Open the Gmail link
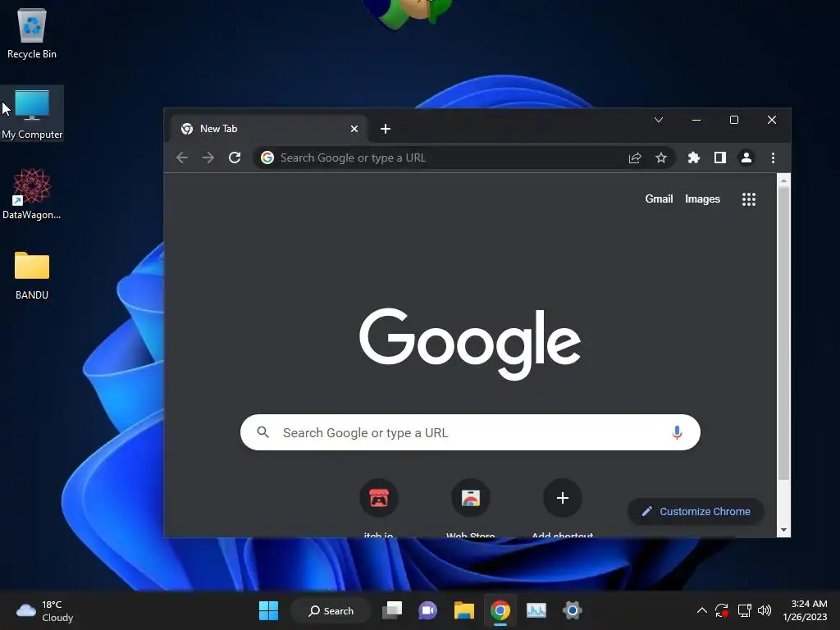The image size is (840, 630). point(659,199)
